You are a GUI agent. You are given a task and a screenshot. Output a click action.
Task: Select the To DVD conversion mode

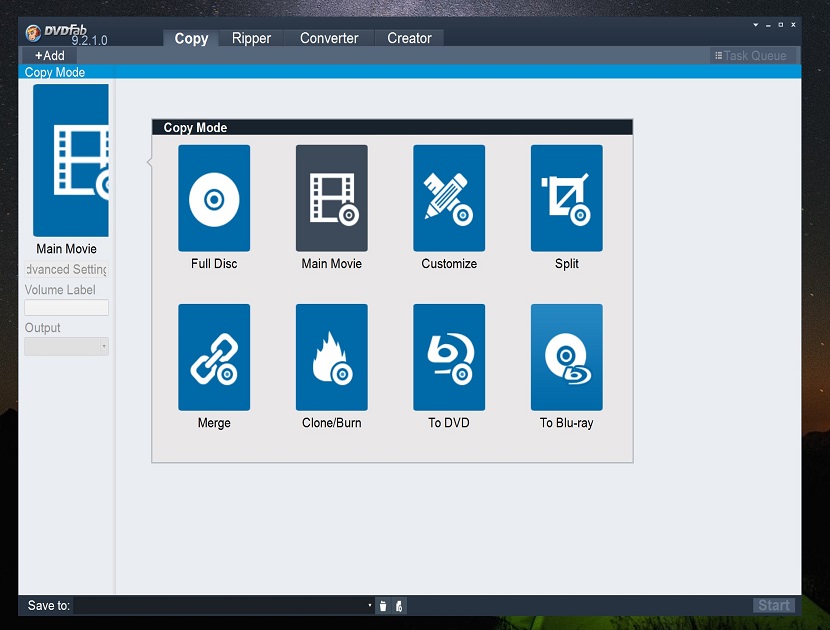(449, 357)
